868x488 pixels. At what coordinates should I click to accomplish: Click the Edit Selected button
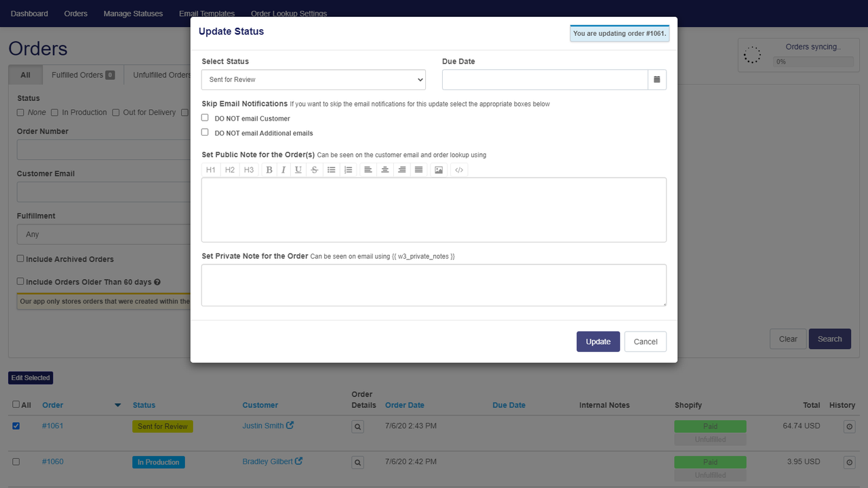31,378
